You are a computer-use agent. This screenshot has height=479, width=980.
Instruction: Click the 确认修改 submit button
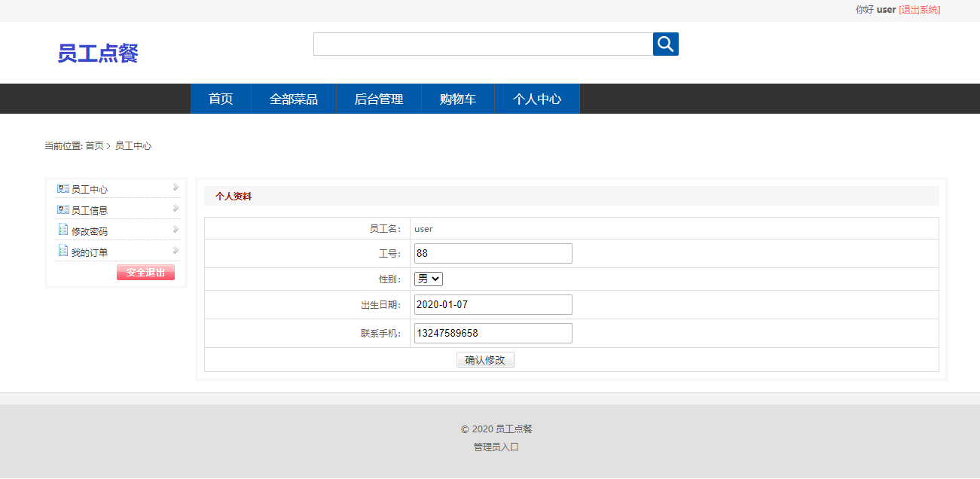[x=485, y=359]
